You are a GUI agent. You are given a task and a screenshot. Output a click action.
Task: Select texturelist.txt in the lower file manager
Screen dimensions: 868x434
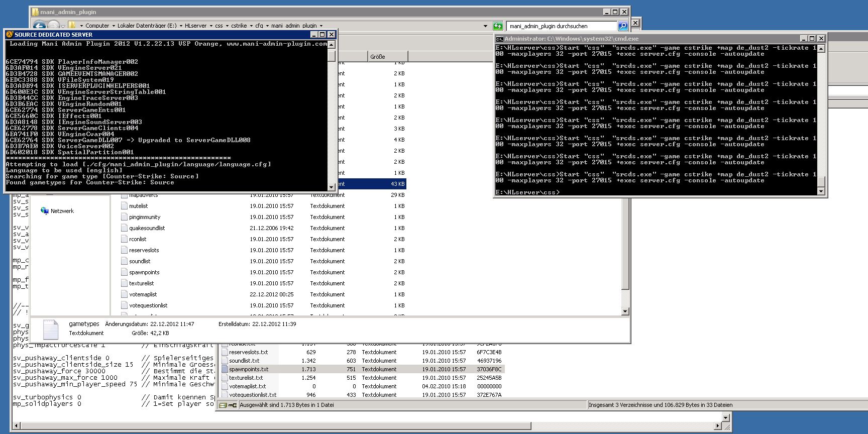(246, 378)
